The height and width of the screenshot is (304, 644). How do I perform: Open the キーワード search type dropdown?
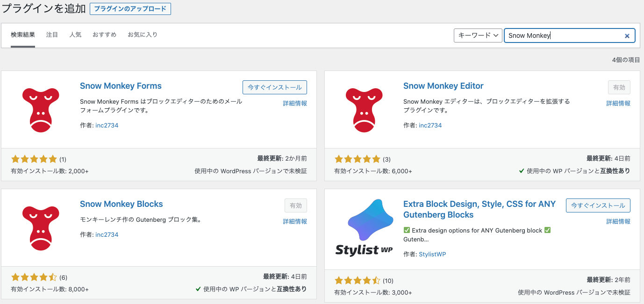coord(478,35)
